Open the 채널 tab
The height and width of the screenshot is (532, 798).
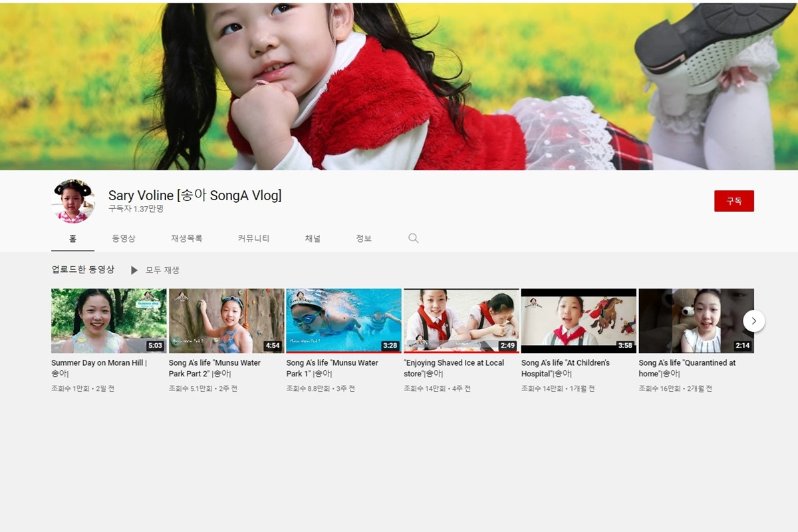point(313,238)
